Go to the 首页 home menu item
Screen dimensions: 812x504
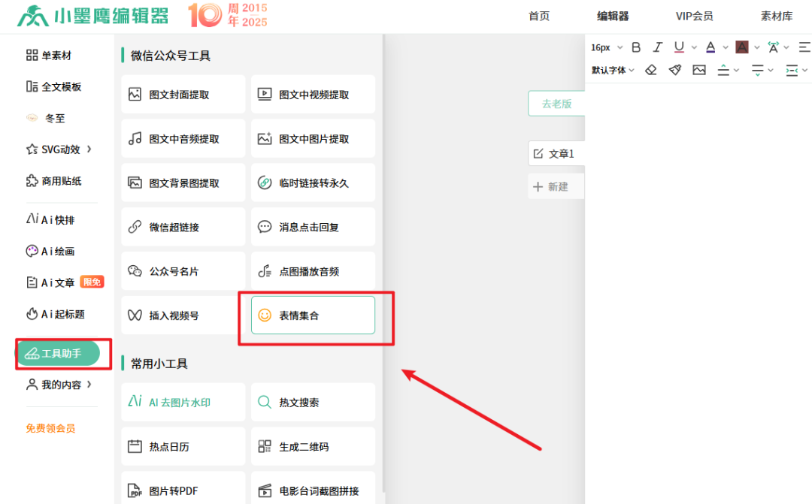pos(538,15)
